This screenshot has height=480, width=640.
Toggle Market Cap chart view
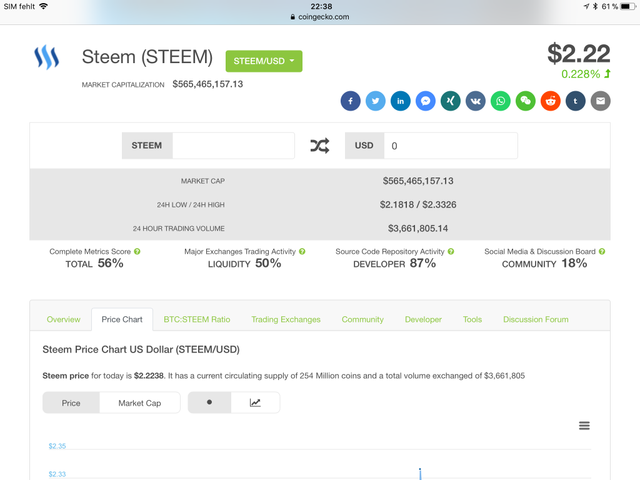pos(140,403)
